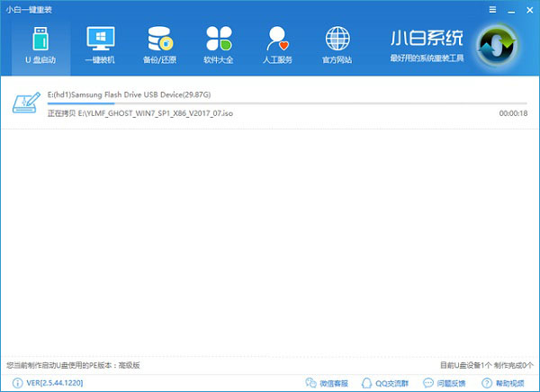Open the 备份/还原 tab
The width and height of the screenshot is (540, 392).
(x=159, y=47)
